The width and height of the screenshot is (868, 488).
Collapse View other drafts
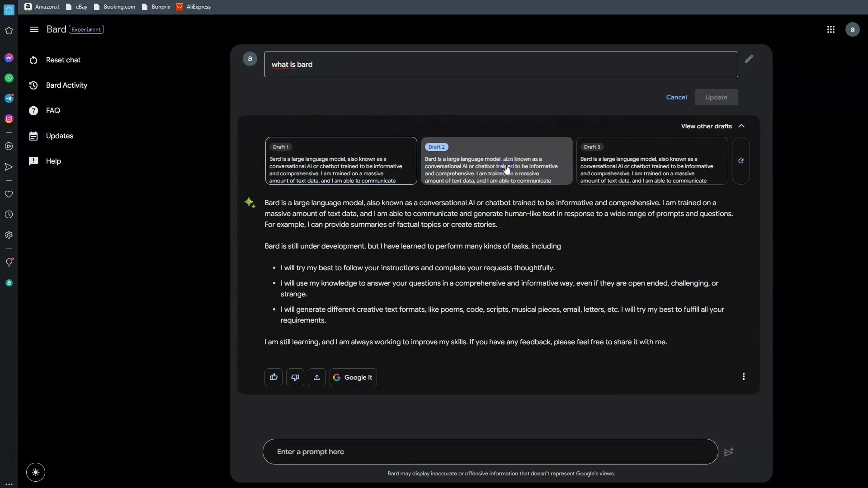(x=713, y=126)
